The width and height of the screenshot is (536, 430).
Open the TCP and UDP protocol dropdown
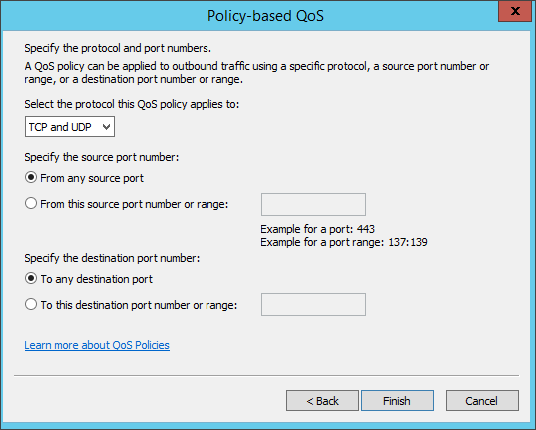(x=70, y=127)
